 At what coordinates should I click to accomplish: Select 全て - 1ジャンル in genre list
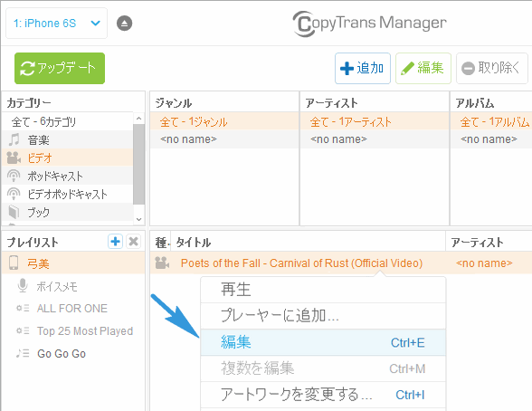point(224,121)
